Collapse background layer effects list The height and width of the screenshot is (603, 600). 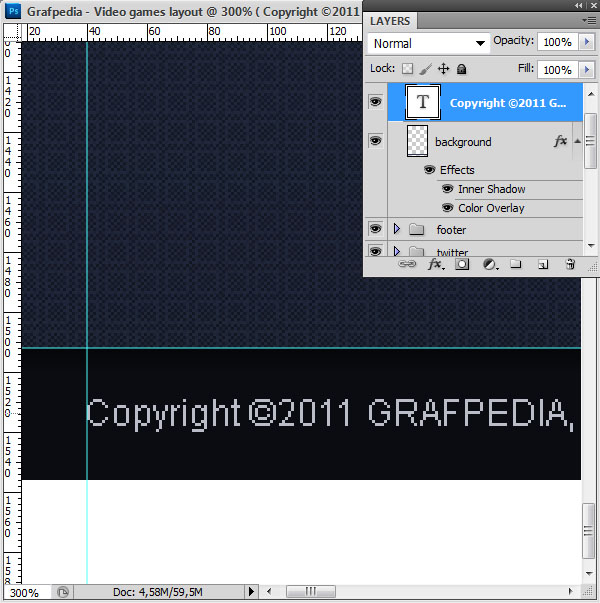pyautogui.click(x=577, y=141)
